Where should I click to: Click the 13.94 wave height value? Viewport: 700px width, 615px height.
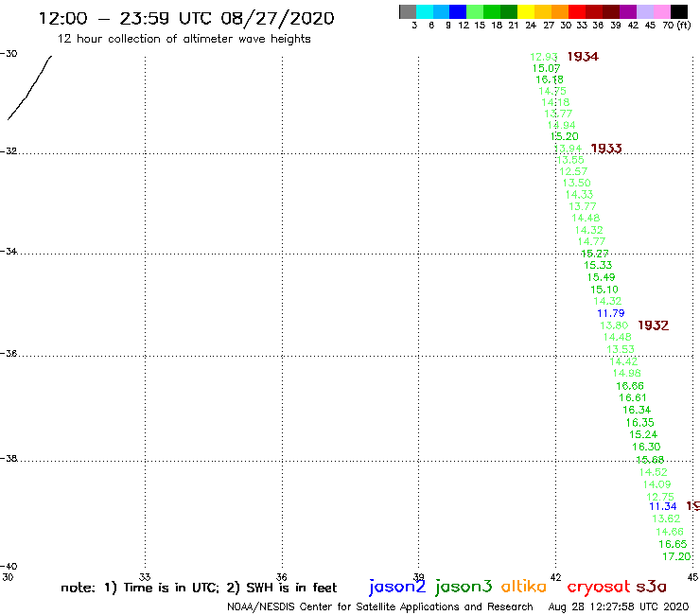pos(568,149)
